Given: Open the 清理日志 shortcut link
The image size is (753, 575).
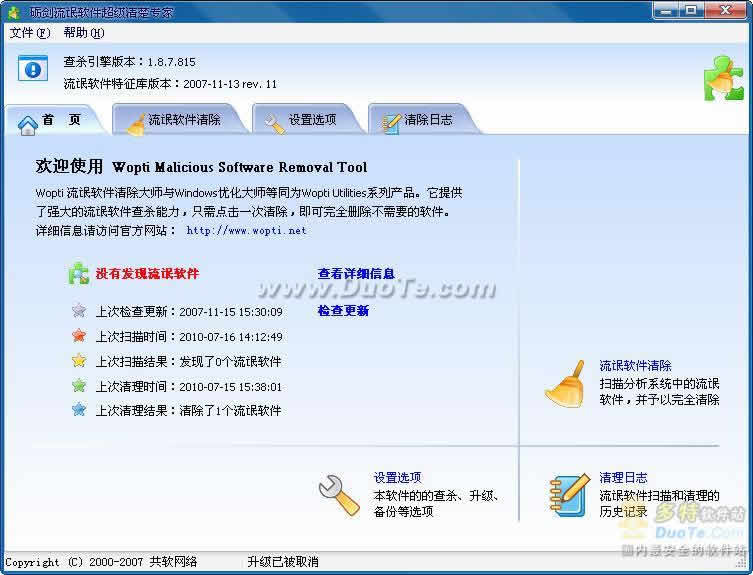Looking at the screenshot, I should coord(623,477).
